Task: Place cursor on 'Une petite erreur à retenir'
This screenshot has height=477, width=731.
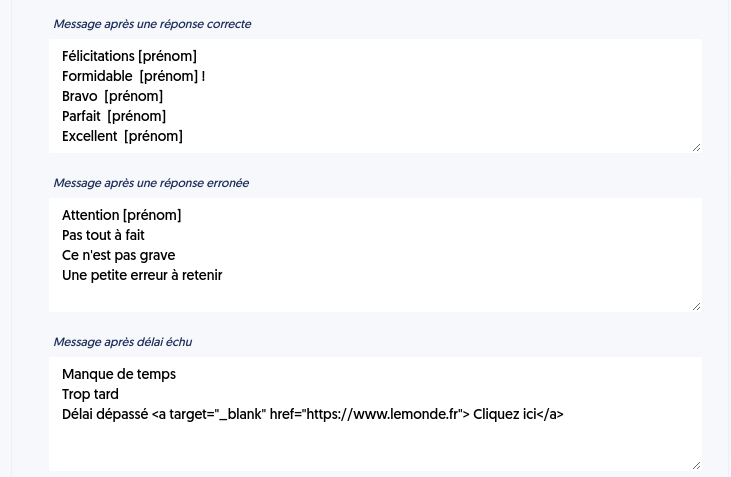Action: coord(142,275)
